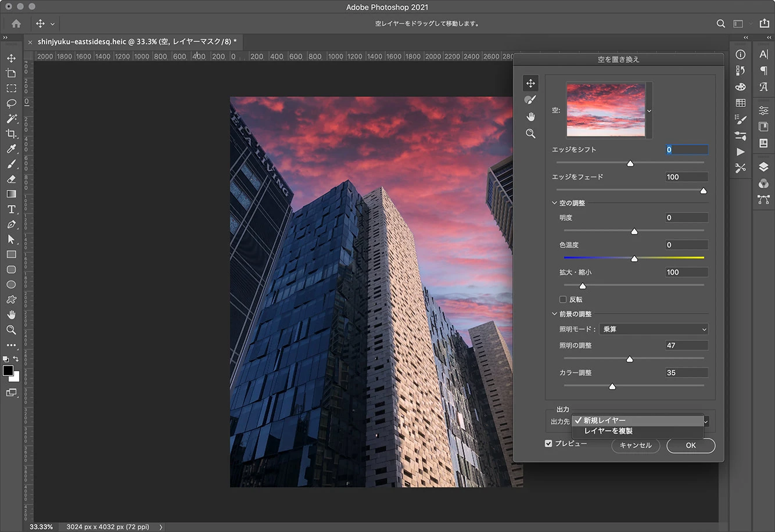Image resolution: width=775 pixels, height=532 pixels.
Task: Open the Layers panel icon
Action: pos(763,167)
